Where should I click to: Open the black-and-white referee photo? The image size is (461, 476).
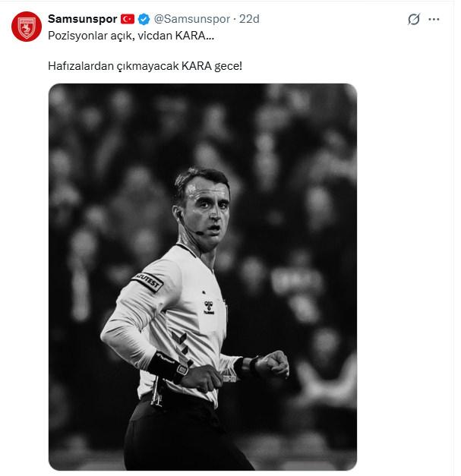203,276
